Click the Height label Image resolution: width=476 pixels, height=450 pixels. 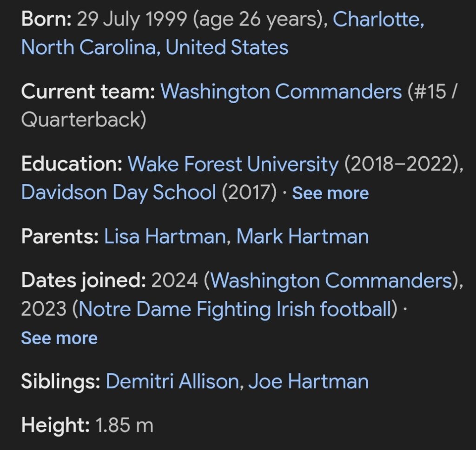[x=55, y=424]
